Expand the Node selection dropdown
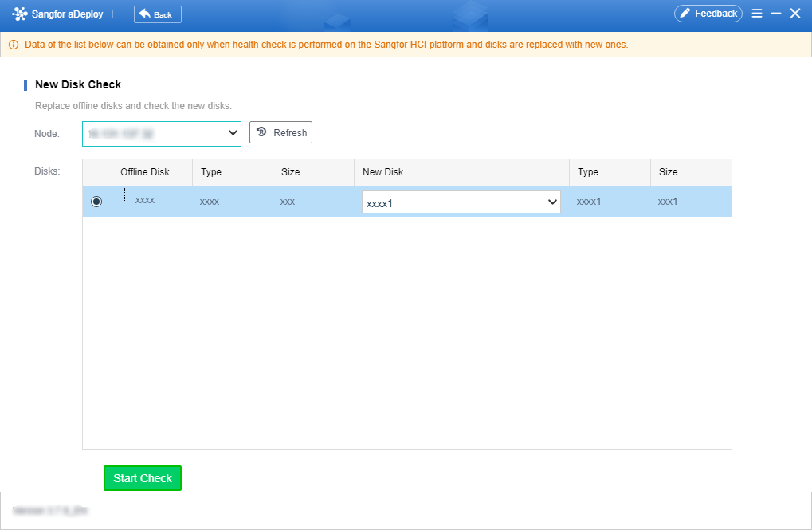 [162, 134]
